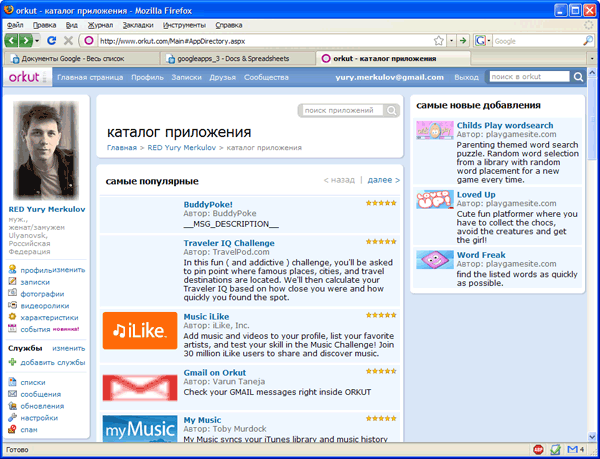Viewport: 600px width, 459px height.
Task: Open the Word Freak app link
Action: pos(481,255)
